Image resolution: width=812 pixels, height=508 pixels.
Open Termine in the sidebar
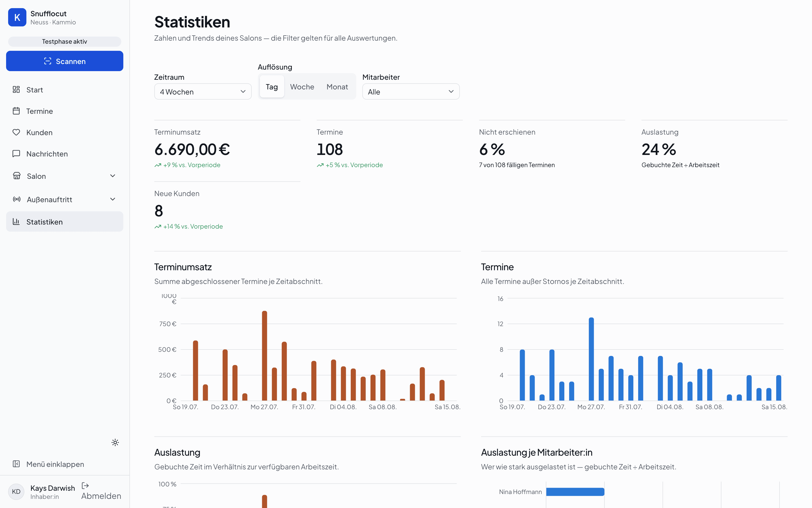point(65,111)
